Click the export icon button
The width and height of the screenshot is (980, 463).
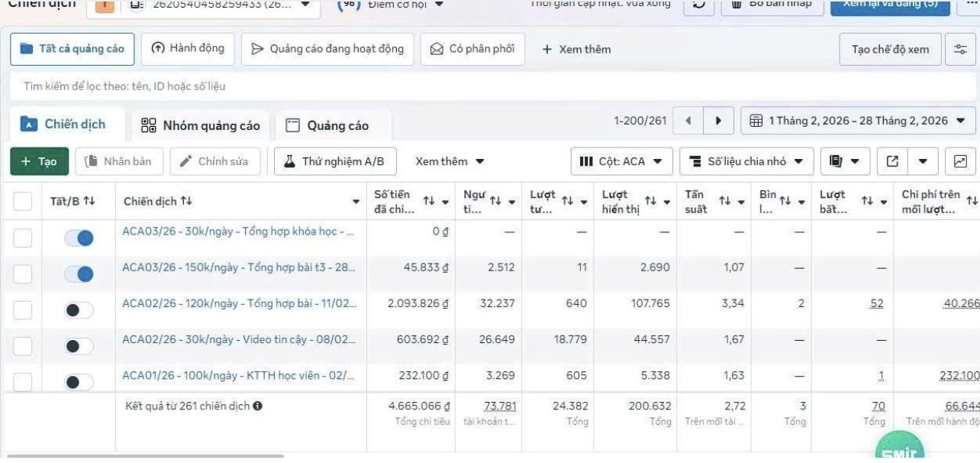click(892, 161)
